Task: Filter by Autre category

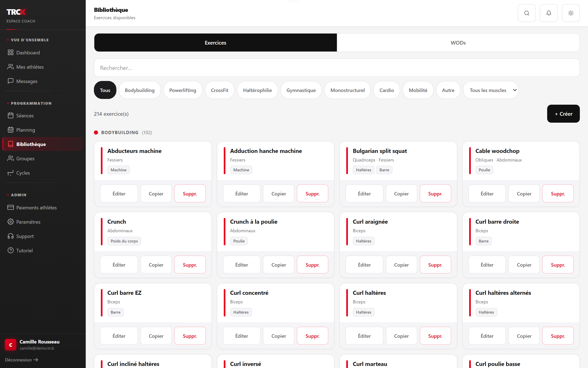Action: [x=448, y=90]
